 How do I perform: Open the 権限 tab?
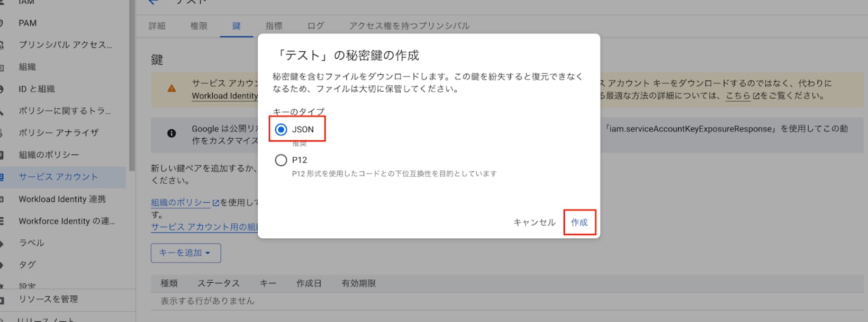click(198, 25)
